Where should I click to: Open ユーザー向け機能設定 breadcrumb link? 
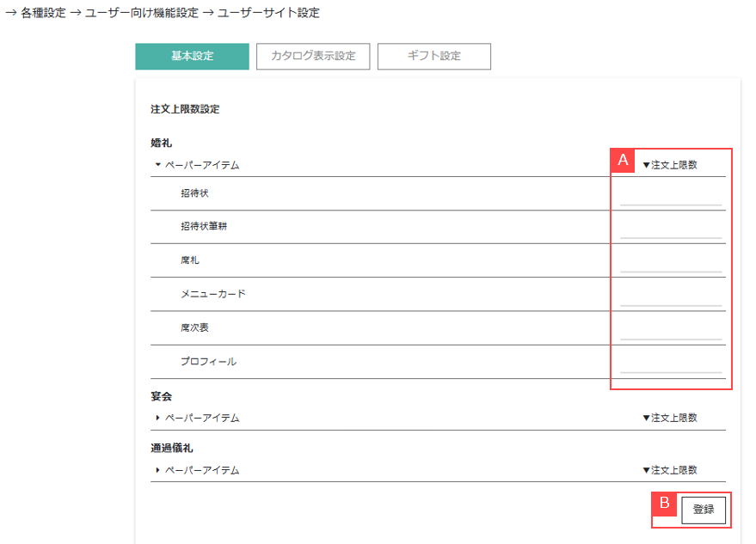point(141,13)
